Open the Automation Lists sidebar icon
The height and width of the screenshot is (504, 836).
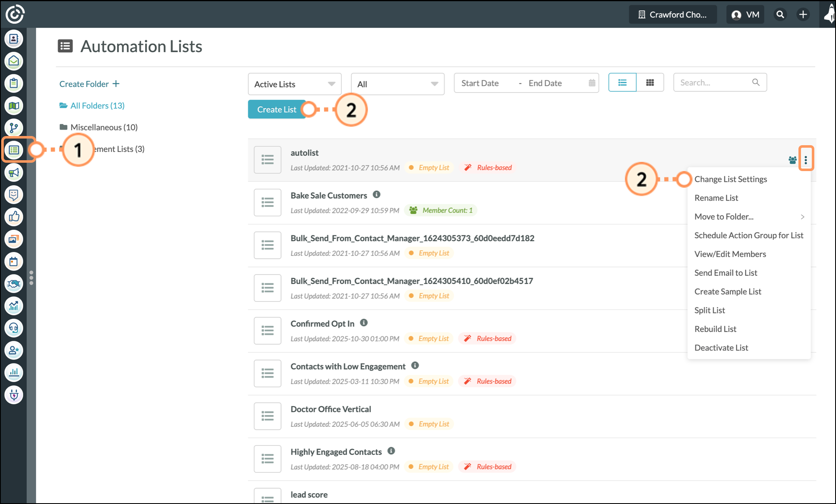click(14, 150)
